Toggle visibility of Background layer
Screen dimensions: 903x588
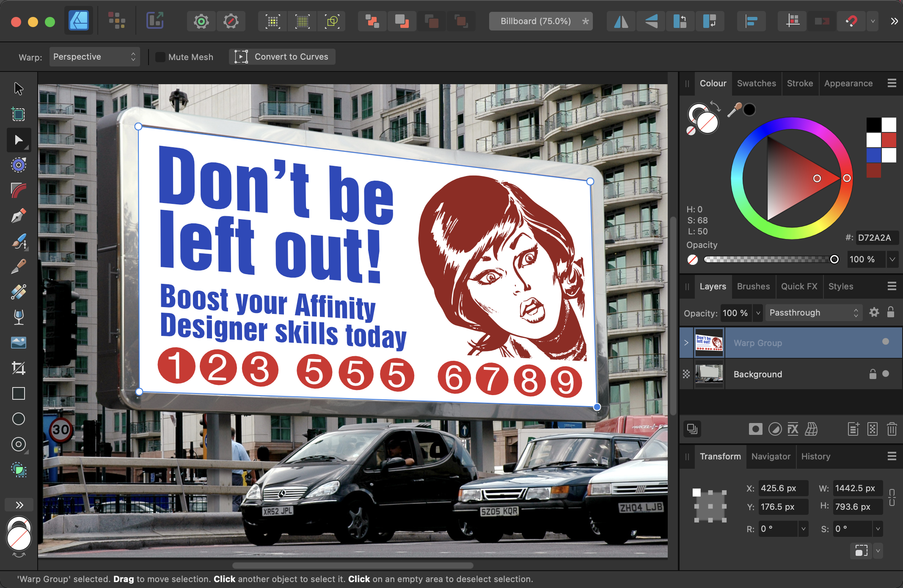click(886, 374)
